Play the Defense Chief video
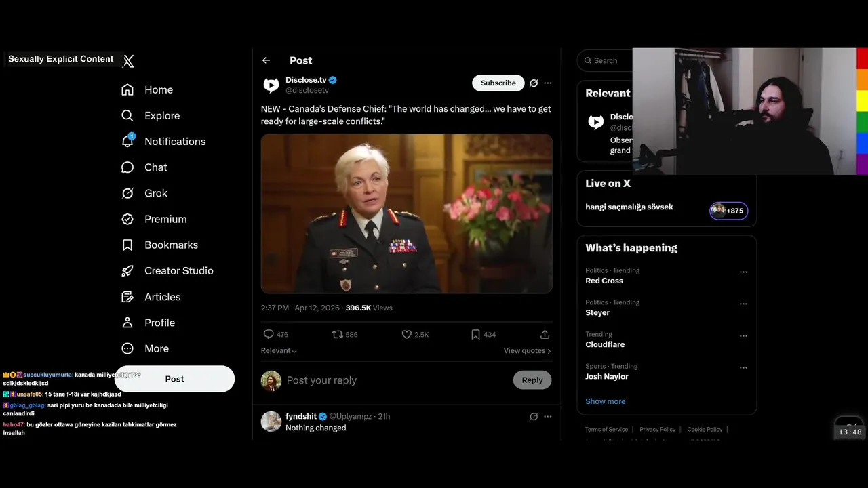 [407, 213]
